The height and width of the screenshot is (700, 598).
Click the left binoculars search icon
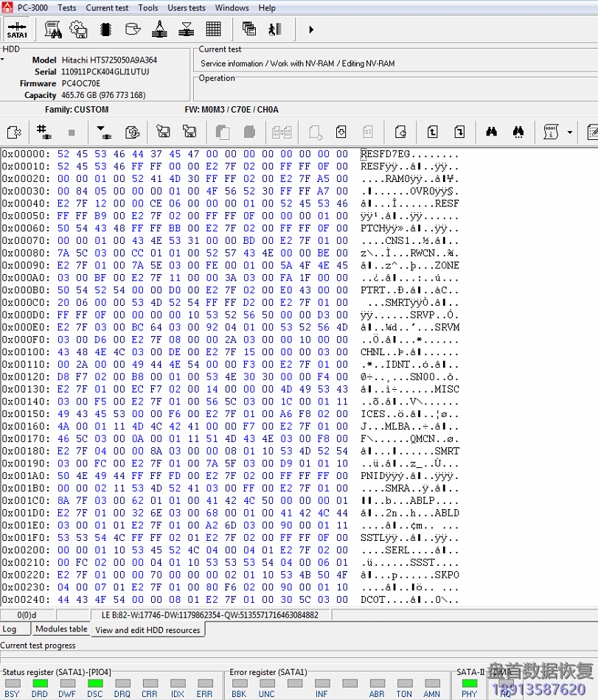[491, 132]
